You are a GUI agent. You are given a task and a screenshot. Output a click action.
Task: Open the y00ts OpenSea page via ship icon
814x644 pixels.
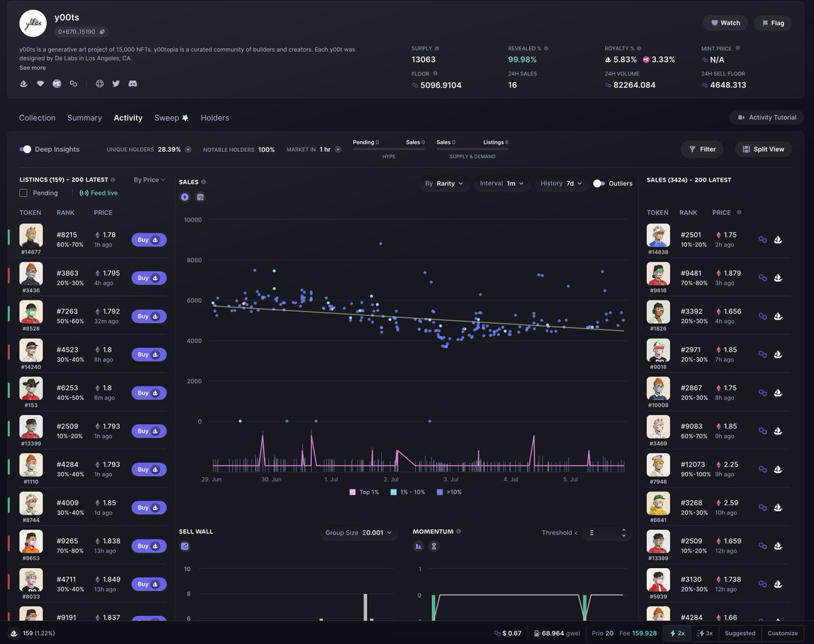[x=23, y=83]
